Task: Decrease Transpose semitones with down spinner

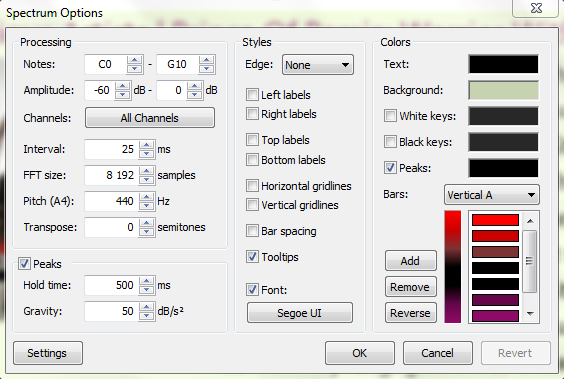Action: pos(146,232)
